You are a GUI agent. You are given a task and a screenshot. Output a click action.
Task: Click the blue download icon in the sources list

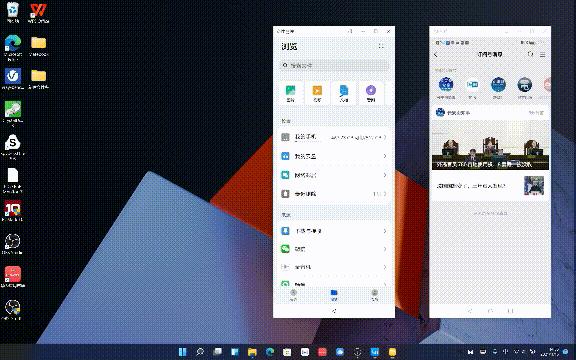point(285,231)
